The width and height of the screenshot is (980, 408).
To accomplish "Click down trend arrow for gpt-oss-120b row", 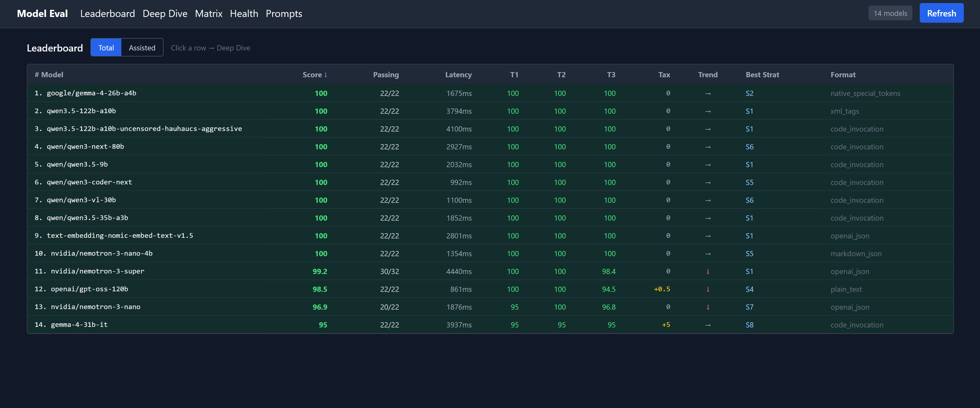I will 708,289.
